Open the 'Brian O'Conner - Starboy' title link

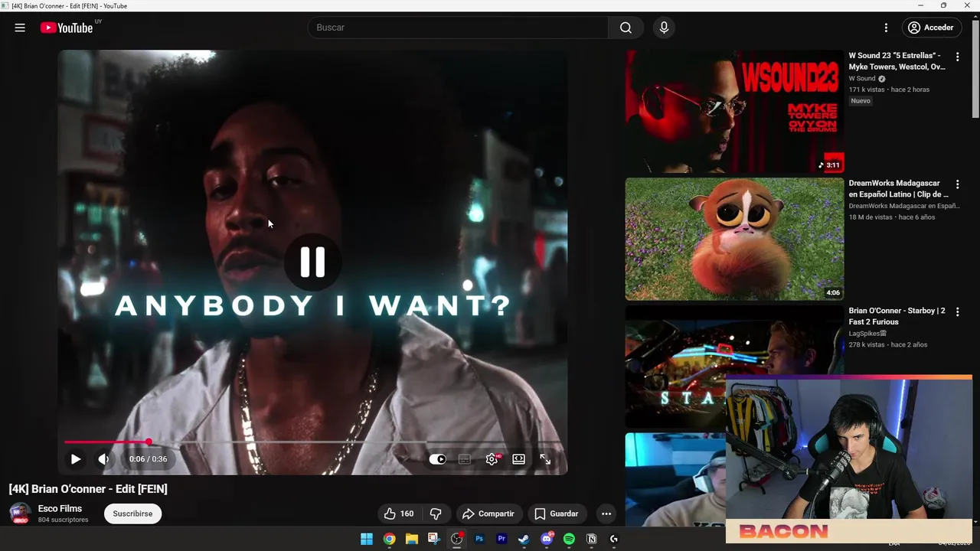click(x=897, y=316)
